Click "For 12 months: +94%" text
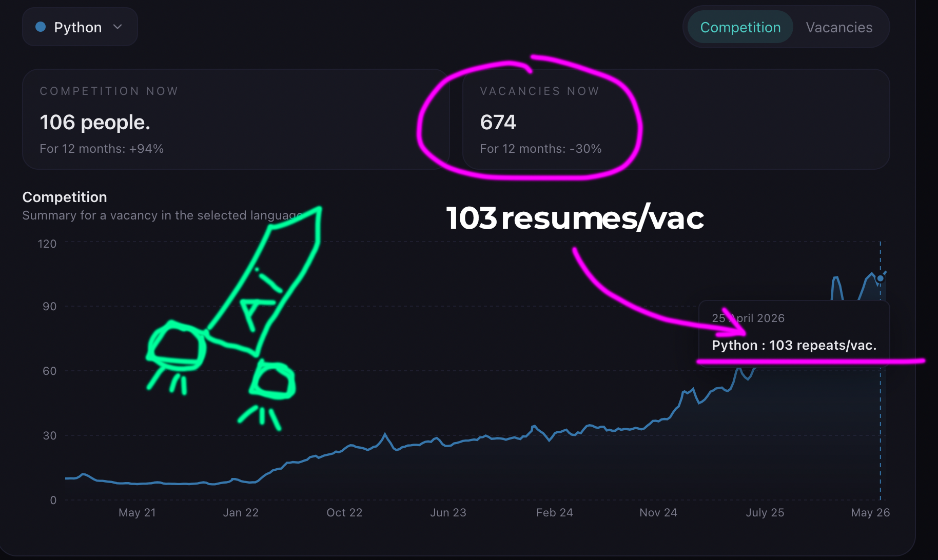This screenshot has width=938, height=560. [x=102, y=149]
